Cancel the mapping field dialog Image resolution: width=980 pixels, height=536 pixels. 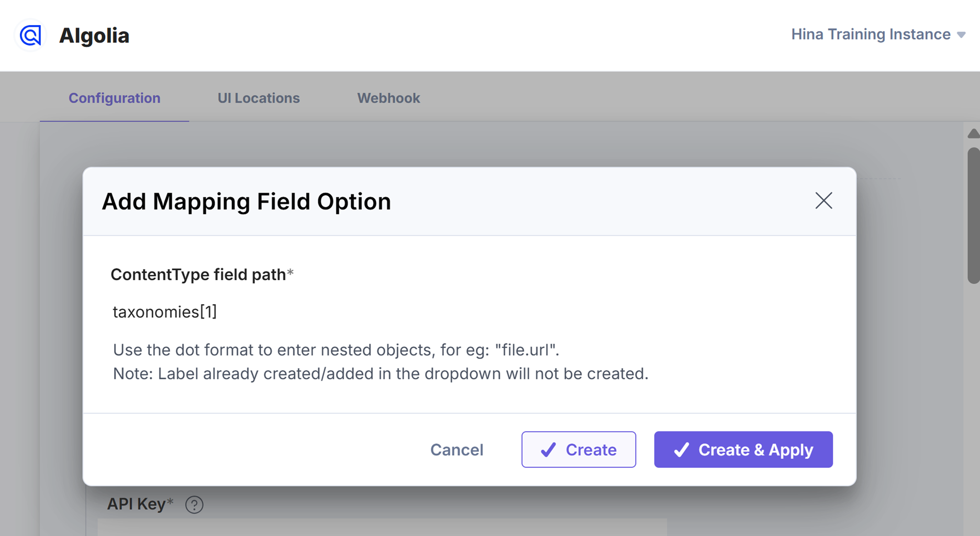click(456, 450)
